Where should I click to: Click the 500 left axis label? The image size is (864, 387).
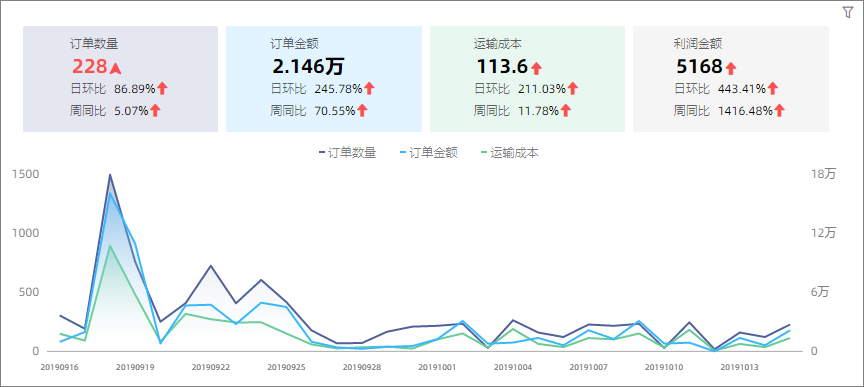click(x=29, y=292)
